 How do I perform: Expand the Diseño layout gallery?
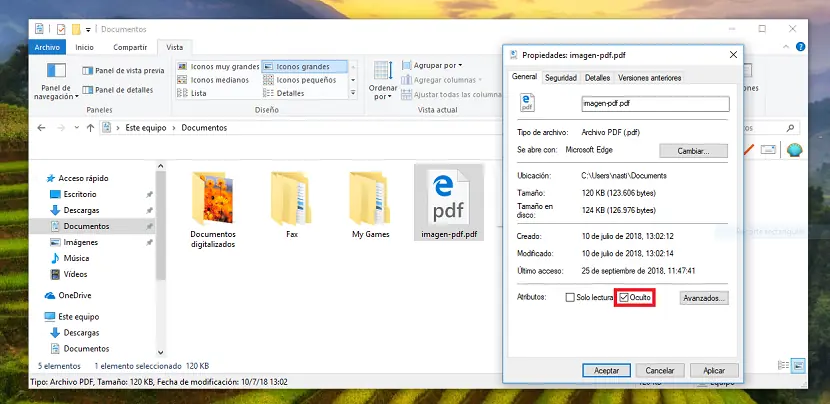pos(353,93)
